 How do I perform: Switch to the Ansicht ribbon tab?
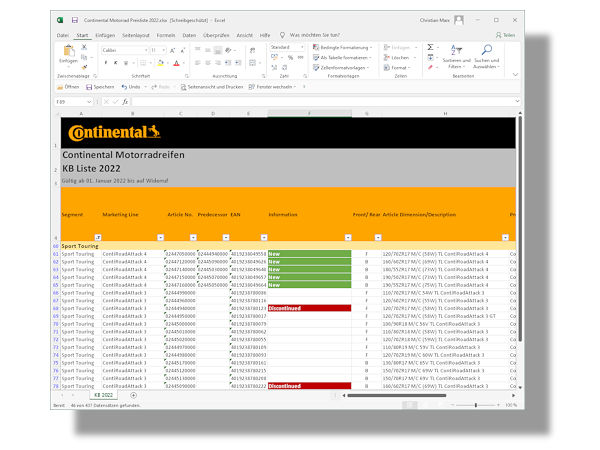[245, 35]
